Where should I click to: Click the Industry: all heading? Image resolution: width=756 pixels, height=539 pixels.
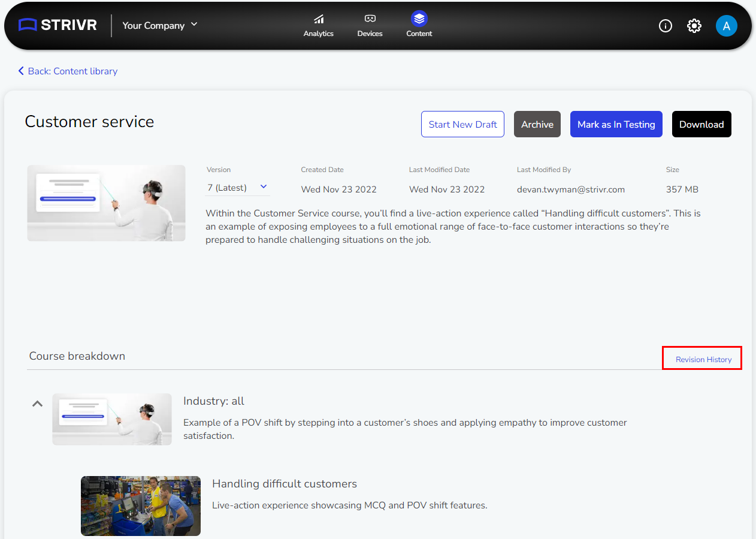coord(214,401)
